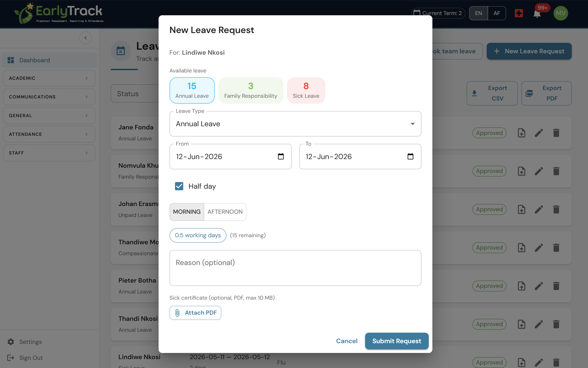Click the leave calendar icon beside page title
The width and height of the screenshot is (588, 368).
(121, 51)
